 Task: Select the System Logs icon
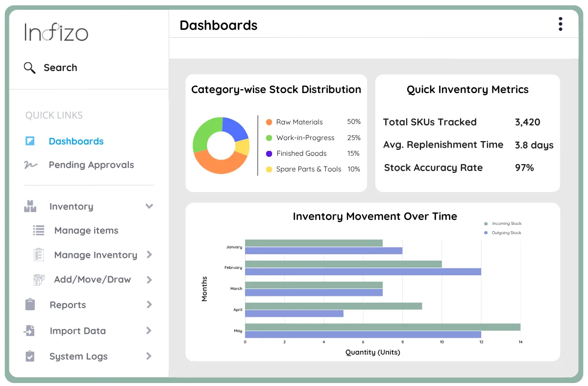pos(31,356)
